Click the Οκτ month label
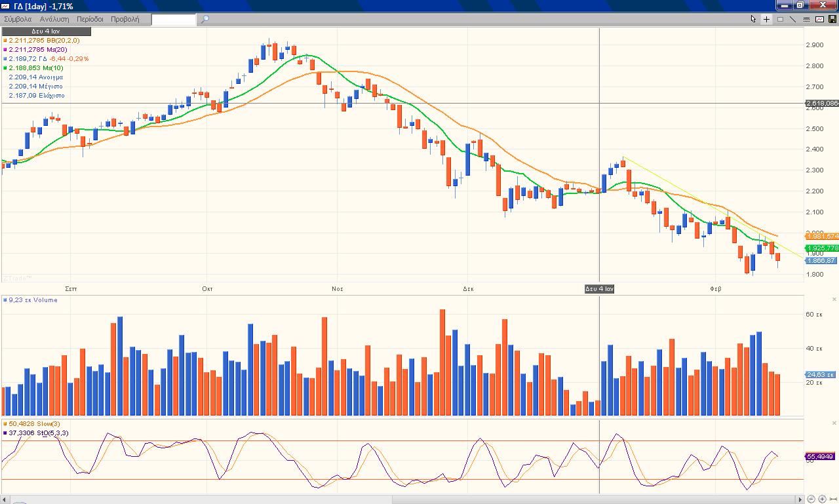Image resolution: width=839 pixels, height=504 pixels. pyautogui.click(x=208, y=288)
